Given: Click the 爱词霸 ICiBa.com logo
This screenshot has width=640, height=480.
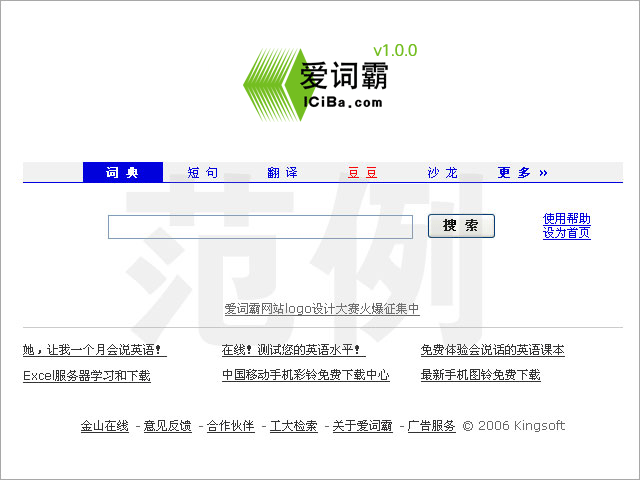Looking at the screenshot, I should tap(316, 85).
